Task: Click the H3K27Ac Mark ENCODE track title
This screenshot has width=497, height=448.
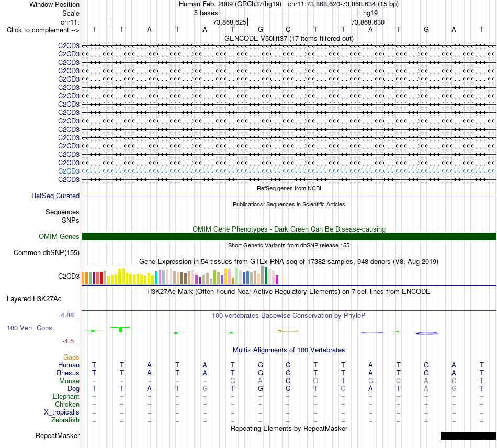Action: tap(289, 292)
